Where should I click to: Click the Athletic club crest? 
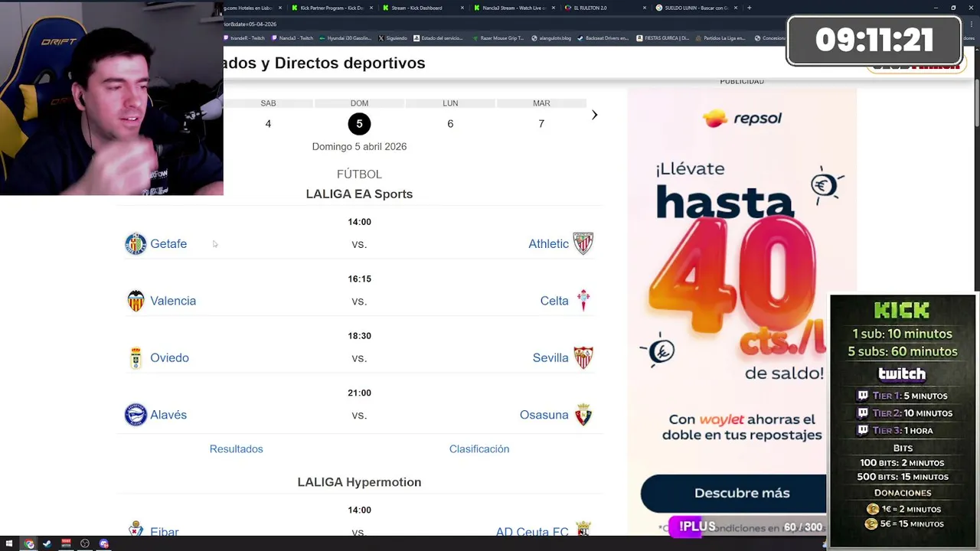583,243
